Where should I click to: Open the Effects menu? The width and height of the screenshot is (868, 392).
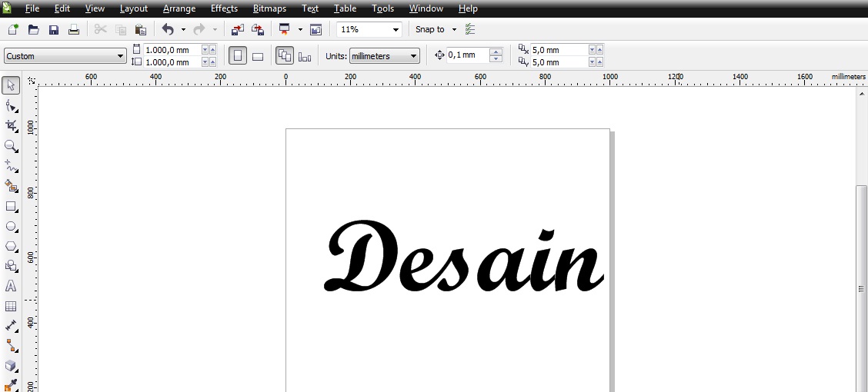point(224,8)
